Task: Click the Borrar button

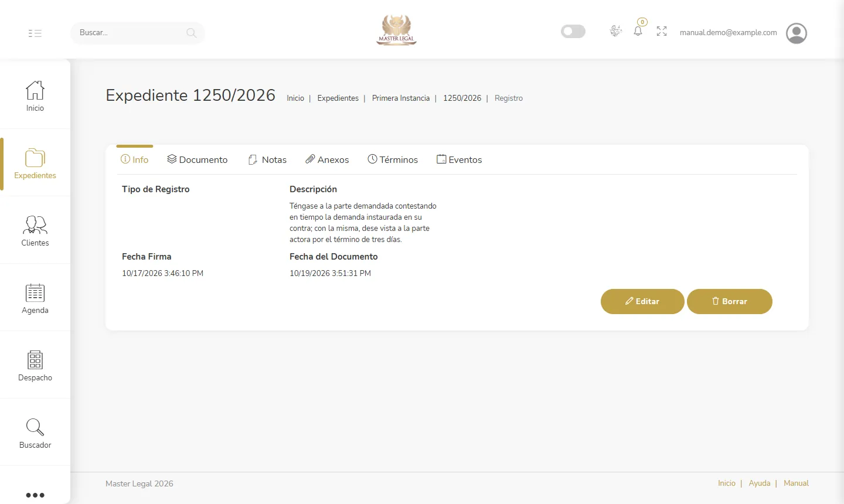Action: click(730, 301)
